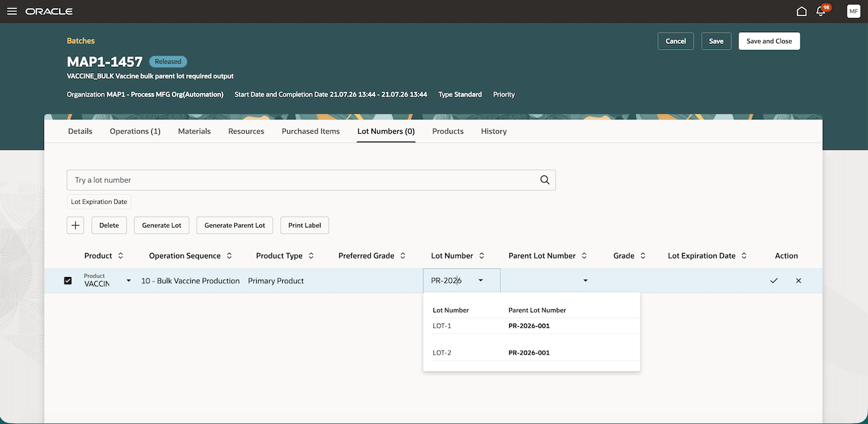This screenshot has width=868, height=424.
Task: Open the MF user profile menu
Action: 853,11
